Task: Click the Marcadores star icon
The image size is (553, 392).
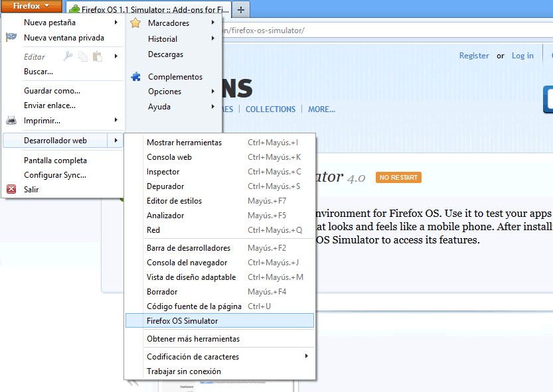Action: 135,23
